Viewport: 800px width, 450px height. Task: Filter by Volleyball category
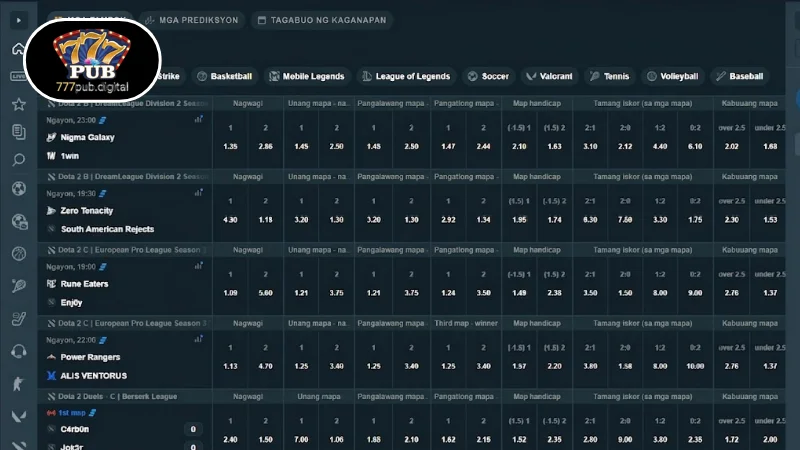[673, 77]
